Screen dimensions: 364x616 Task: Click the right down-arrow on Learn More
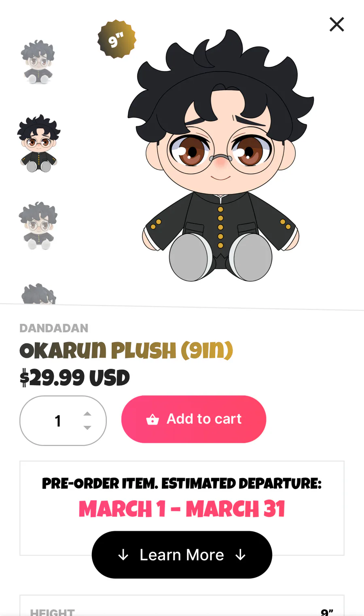pos(240,555)
